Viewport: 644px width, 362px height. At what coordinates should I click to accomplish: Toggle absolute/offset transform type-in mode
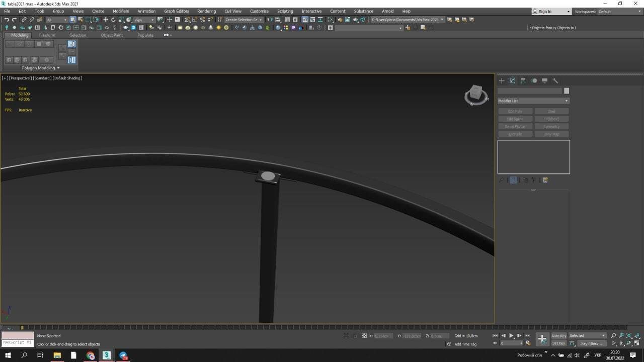(x=364, y=335)
